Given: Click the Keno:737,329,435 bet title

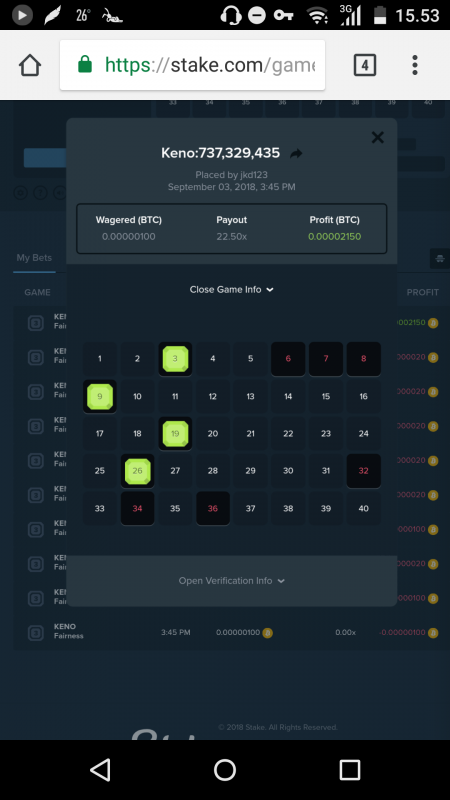Looking at the screenshot, I should tap(220, 153).
